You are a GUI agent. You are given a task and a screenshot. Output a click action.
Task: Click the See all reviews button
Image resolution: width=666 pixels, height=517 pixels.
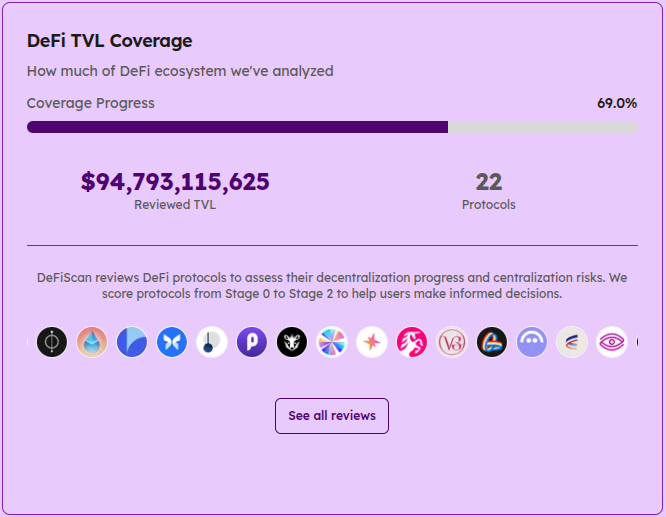332,416
